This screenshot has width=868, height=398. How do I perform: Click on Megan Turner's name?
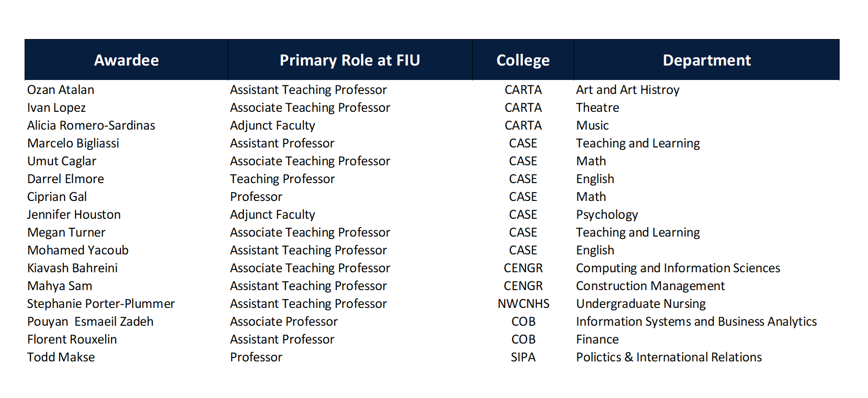click(x=66, y=233)
